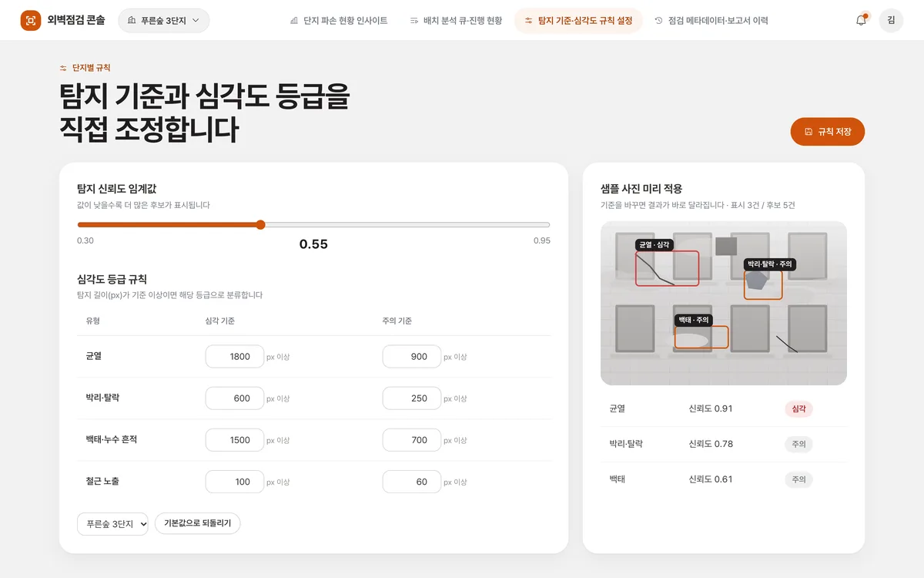This screenshot has height=578, width=924.
Task: Click the 백태·누수 흔적 심각 기준 field 1500
Action: pyautogui.click(x=235, y=440)
